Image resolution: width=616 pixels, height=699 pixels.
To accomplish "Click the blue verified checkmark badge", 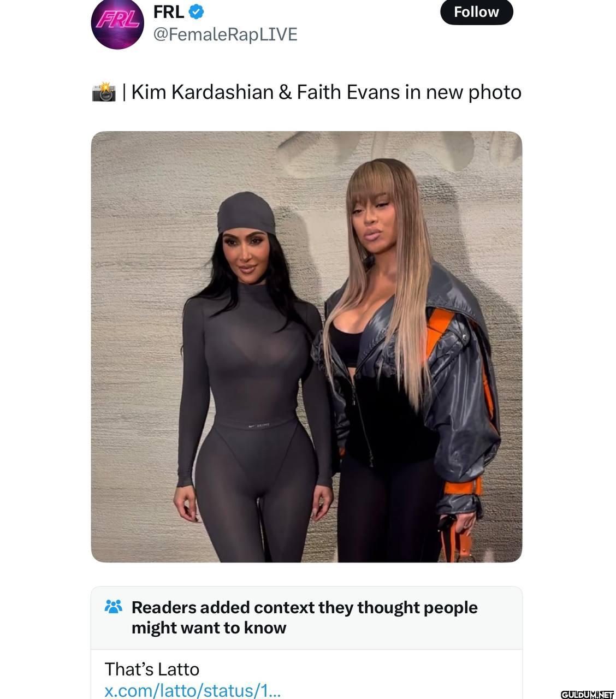I will [x=197, y=10].
